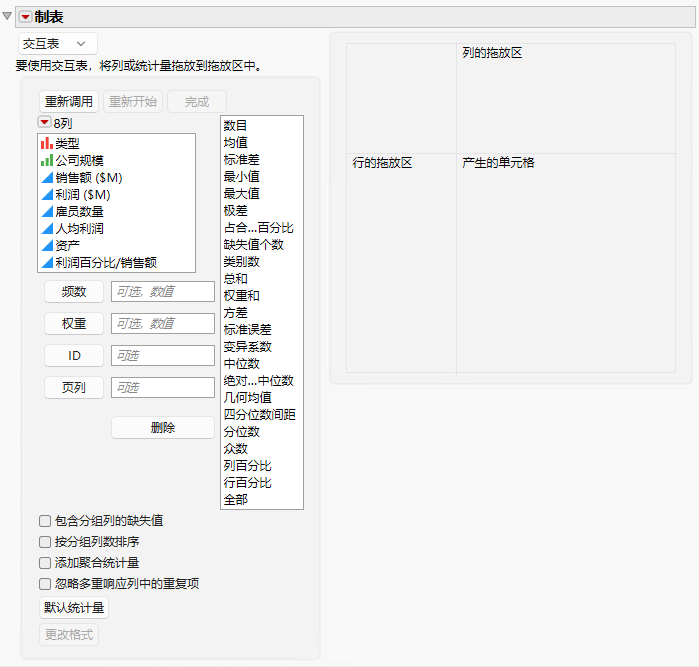Click the 完成 button
This screenshot has width=699, height=667.
[x=197, y=102]
